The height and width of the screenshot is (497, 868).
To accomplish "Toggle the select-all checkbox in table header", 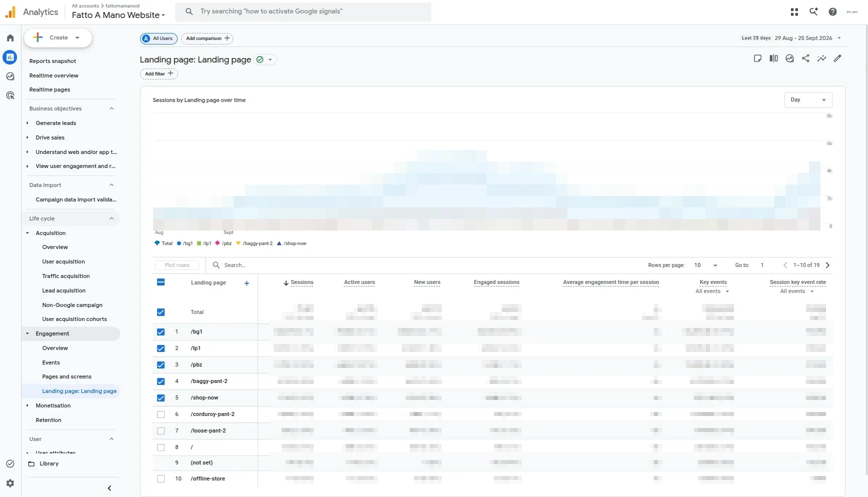I will pyautogui.click(x=161, y=282).
